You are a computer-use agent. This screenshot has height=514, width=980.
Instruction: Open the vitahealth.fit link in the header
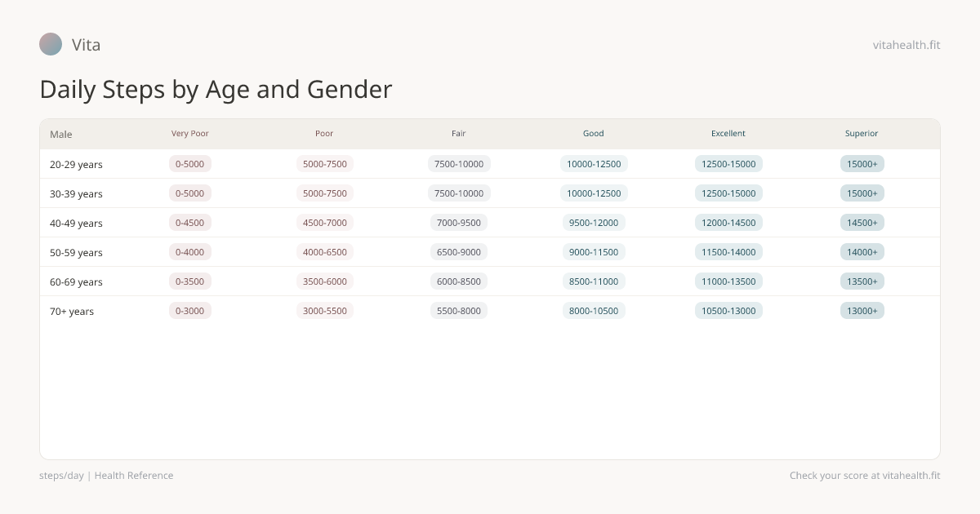click(906, 45)
